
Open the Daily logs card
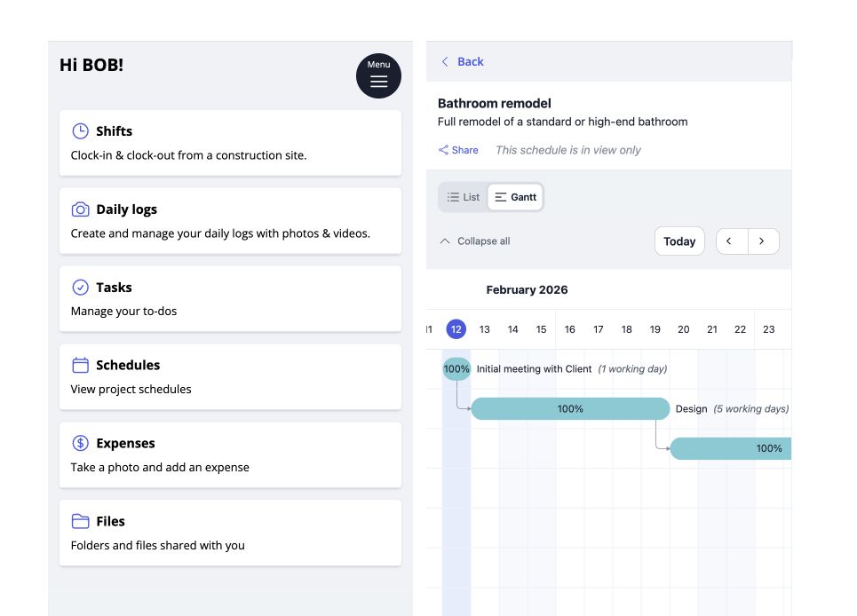(230, 221)
